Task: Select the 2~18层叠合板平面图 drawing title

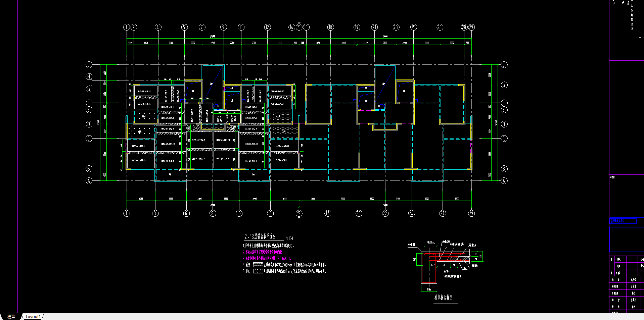Action: coord(260,237)
